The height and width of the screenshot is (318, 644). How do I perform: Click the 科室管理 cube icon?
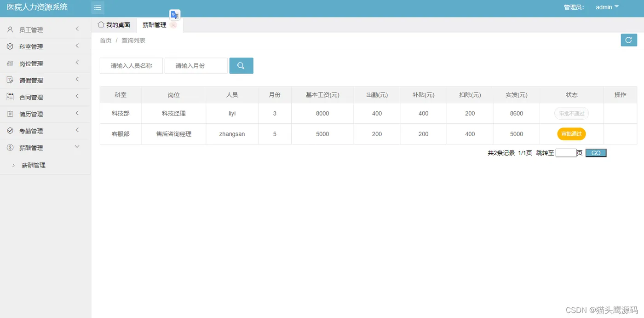(10, 46)
